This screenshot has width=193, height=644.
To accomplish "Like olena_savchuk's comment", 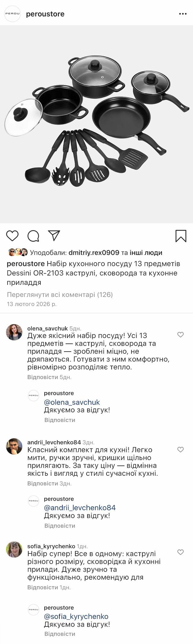I will coord(180,335).
